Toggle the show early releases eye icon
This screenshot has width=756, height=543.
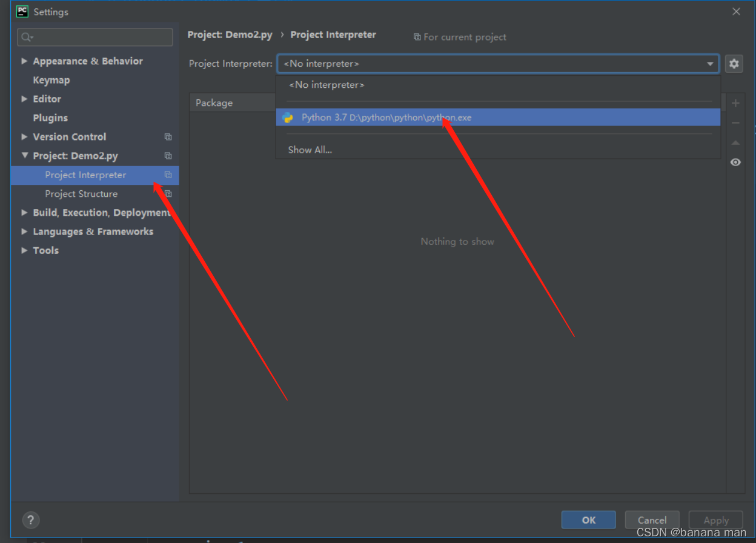(x=735, y=162)
